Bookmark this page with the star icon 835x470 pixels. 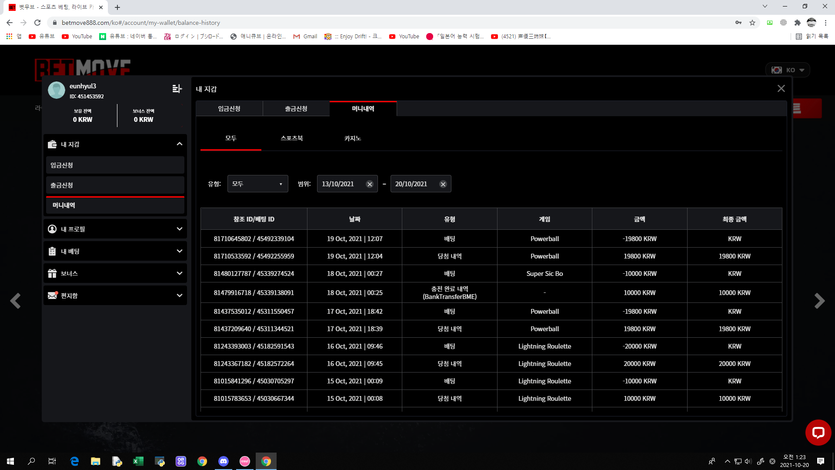click(x=752, y=22)
